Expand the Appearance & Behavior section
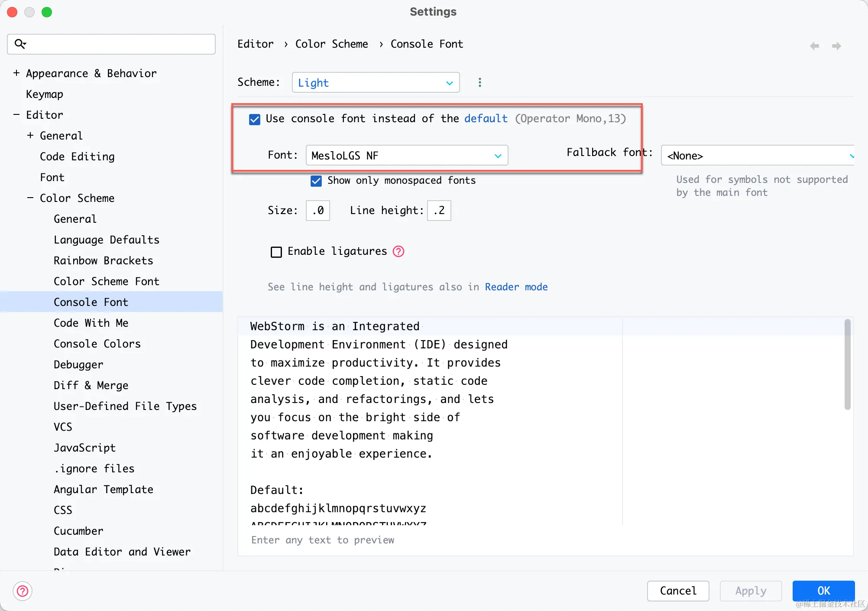 point(16,73)
